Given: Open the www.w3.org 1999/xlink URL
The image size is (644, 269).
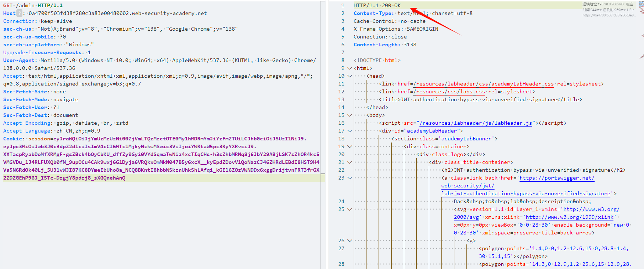Looking at the screenshot, I should [x=570, y=217].
